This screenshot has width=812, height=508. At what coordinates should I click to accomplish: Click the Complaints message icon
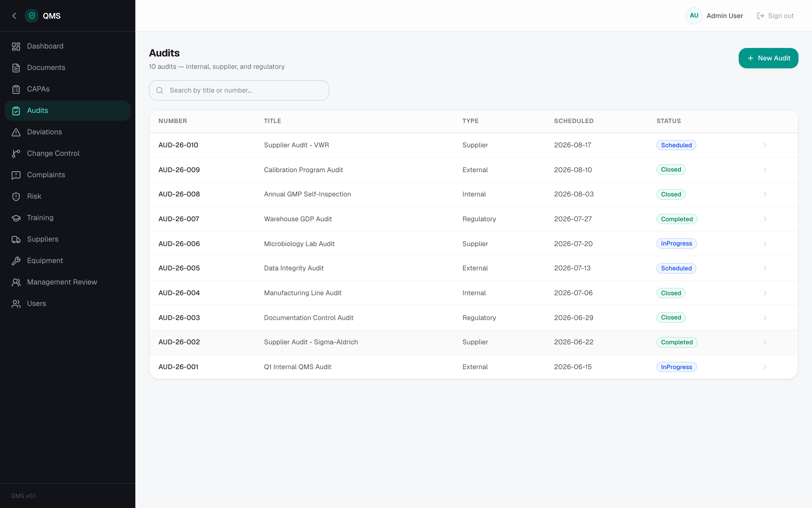pos(16,175)
